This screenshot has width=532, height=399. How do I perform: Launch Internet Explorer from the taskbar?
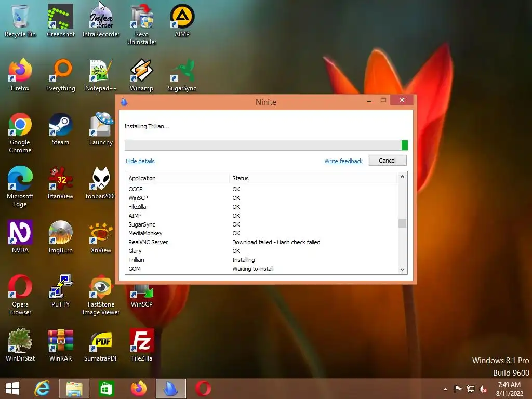click(x=42, y=389)
